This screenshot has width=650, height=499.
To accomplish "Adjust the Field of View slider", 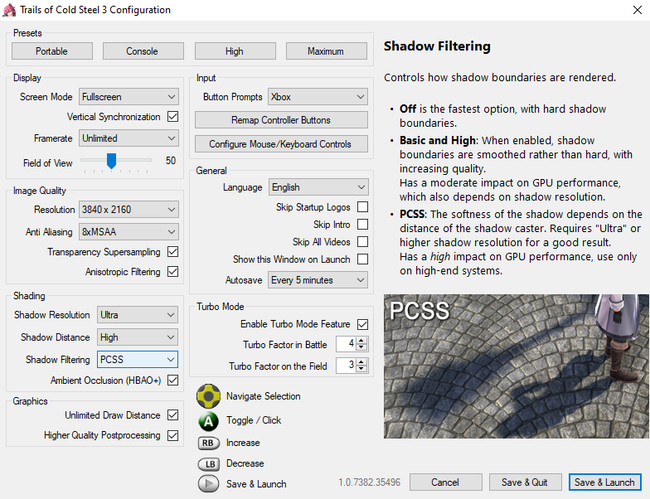I will point(111,160).
